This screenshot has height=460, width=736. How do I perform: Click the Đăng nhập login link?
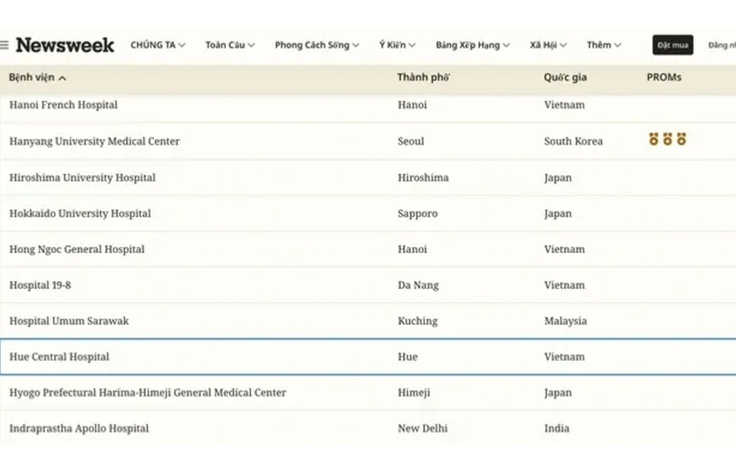point(722,45)
